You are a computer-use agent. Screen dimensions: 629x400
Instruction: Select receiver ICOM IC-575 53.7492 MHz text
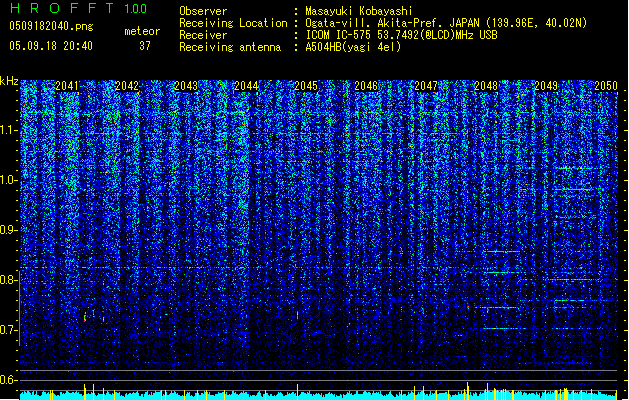401,35
